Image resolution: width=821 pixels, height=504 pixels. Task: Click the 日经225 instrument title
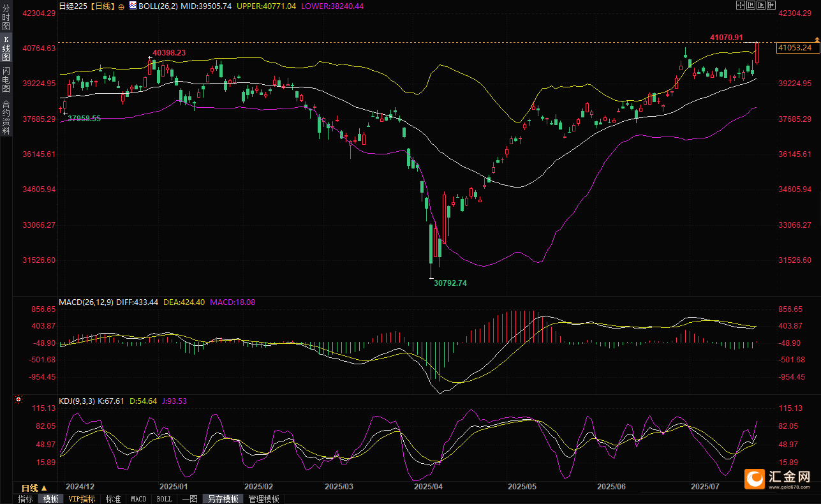point(73,6)
